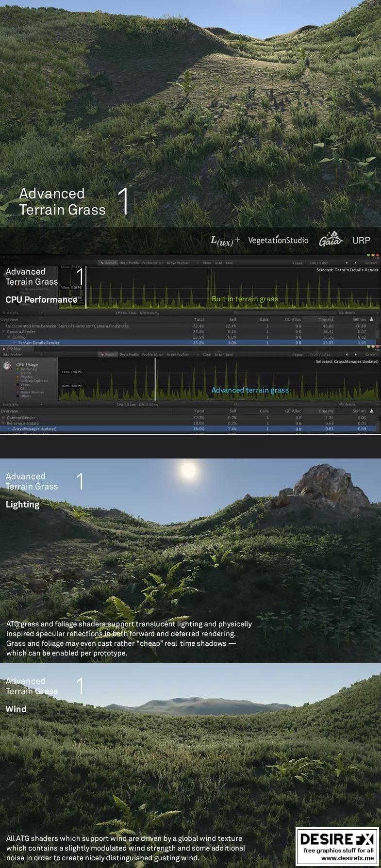The width and height of the screenshot is (381, 868).
Task: Open Hierarchy view dropdown in built-in grass profiler
Action: (x=22, y=313)
